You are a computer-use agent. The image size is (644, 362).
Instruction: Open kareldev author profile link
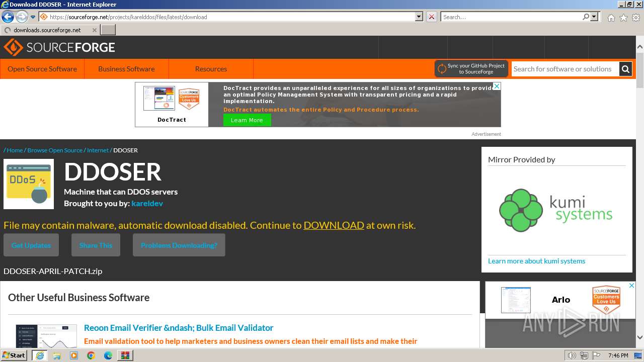[x=147, y=203]
